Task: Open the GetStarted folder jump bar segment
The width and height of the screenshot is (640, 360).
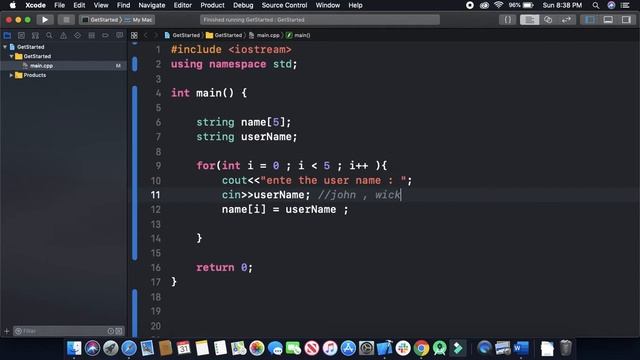Action: tap(224, 36)
